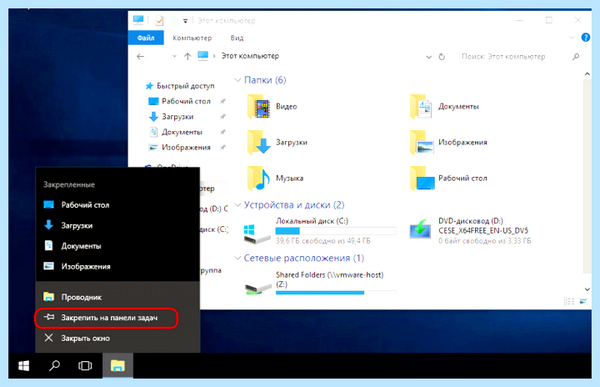Image resolution: width=600 pixels, height=387 pixels.
Task: Select Shared Folders network location
Action: [320, 282]
